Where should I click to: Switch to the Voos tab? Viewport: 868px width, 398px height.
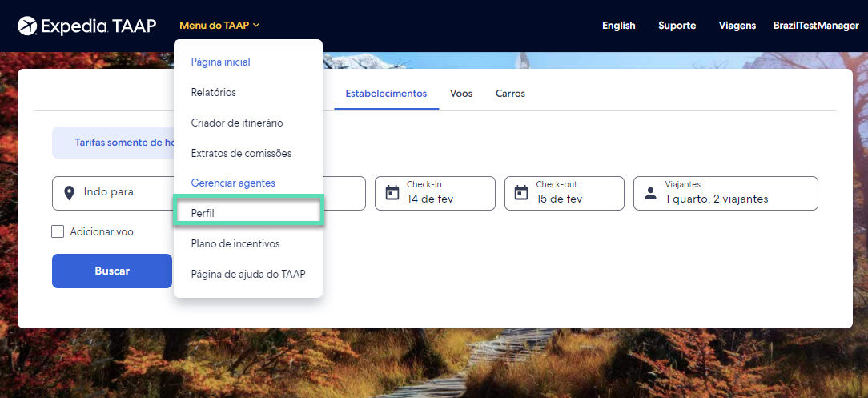[461, 94]
